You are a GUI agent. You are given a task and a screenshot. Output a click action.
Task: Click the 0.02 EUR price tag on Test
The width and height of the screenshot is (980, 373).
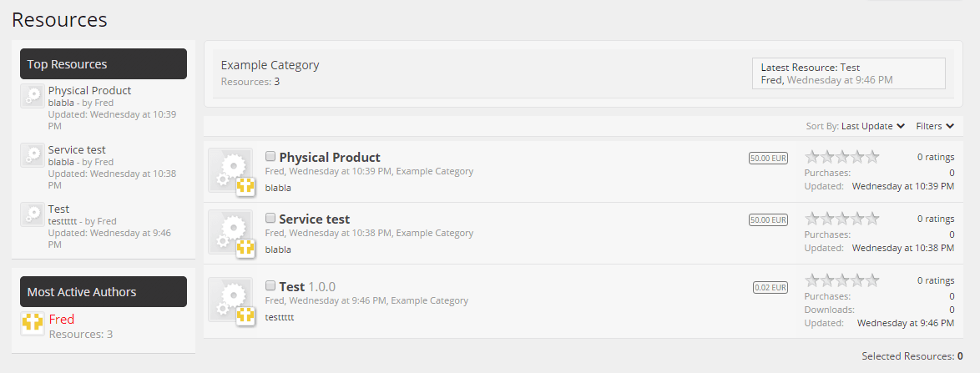click(770, 288)
